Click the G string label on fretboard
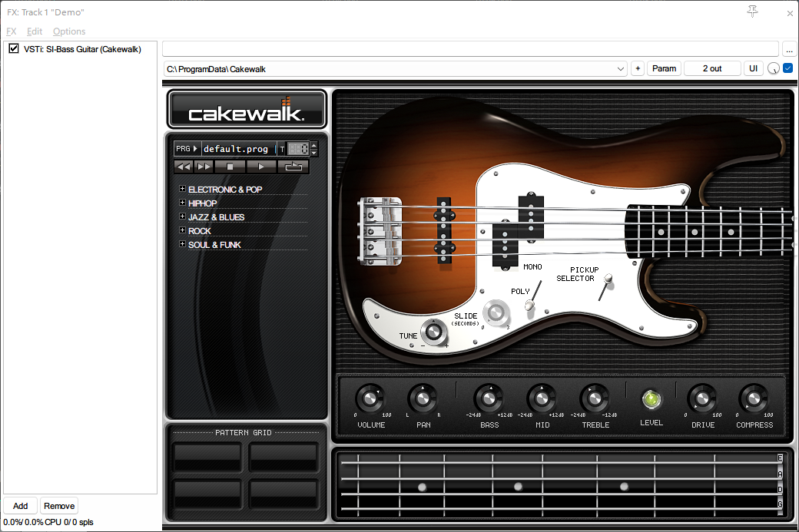 coord(780,504)
